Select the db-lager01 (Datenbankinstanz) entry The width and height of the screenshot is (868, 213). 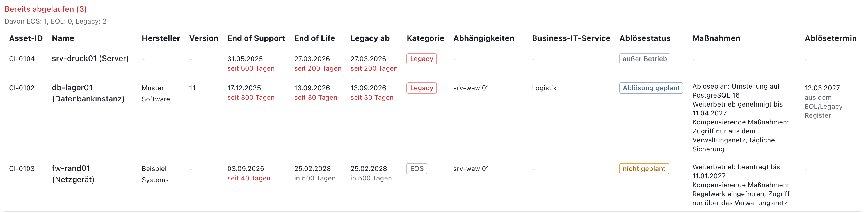click(x=88, y=93)
